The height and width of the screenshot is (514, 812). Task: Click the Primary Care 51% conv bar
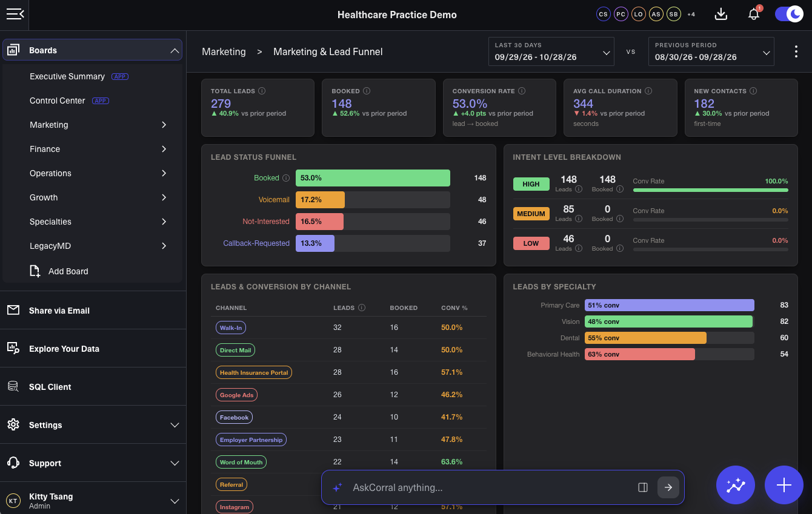coord(670,305)
